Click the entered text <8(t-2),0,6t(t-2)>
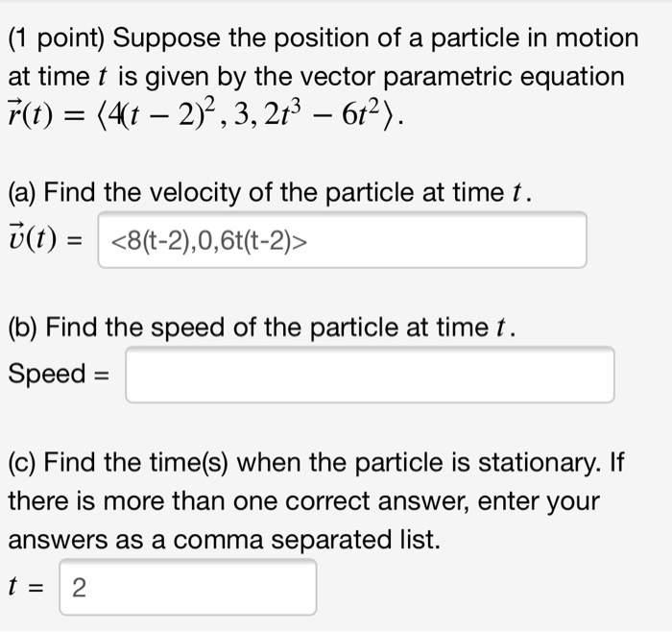 coord(208,241)
